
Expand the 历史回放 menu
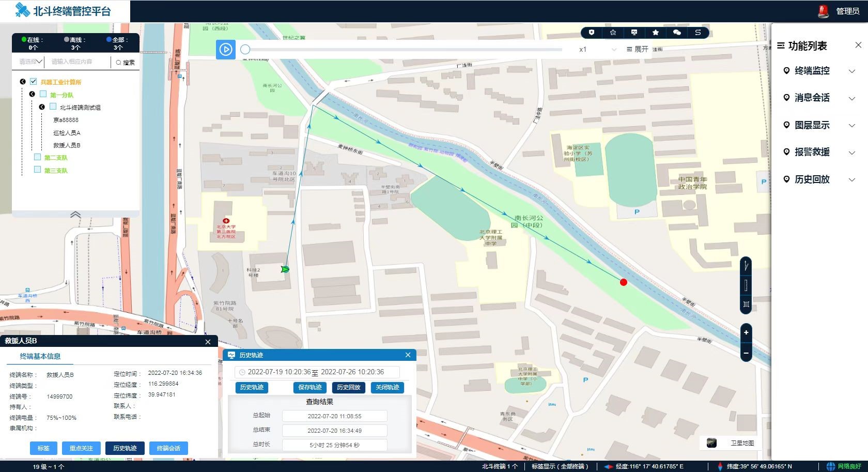[820, 179]
